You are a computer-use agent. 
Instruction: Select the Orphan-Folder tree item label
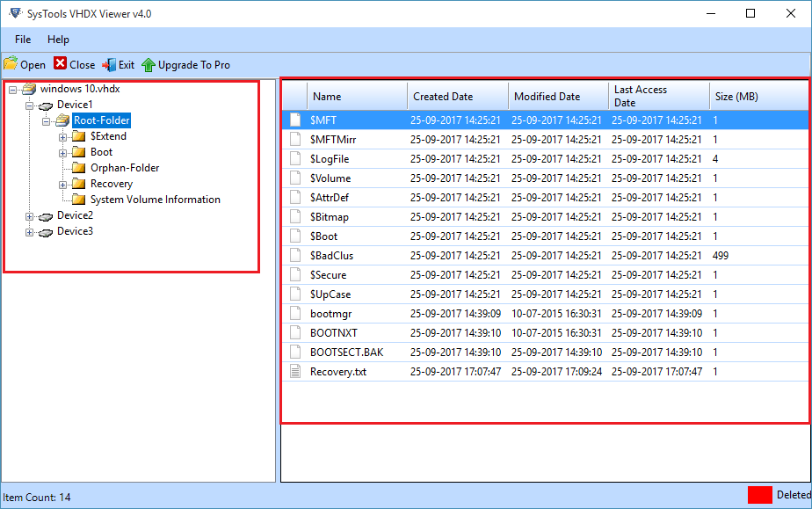tap(125, 168)
